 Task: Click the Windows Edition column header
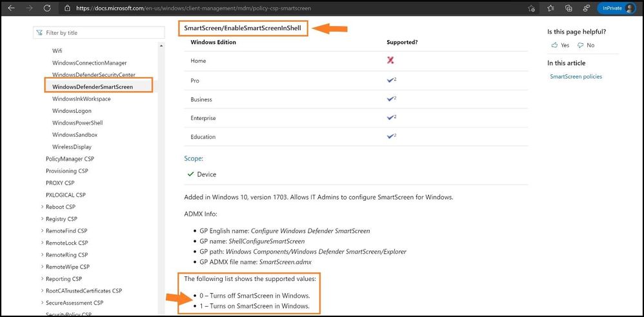coord(213,42)
